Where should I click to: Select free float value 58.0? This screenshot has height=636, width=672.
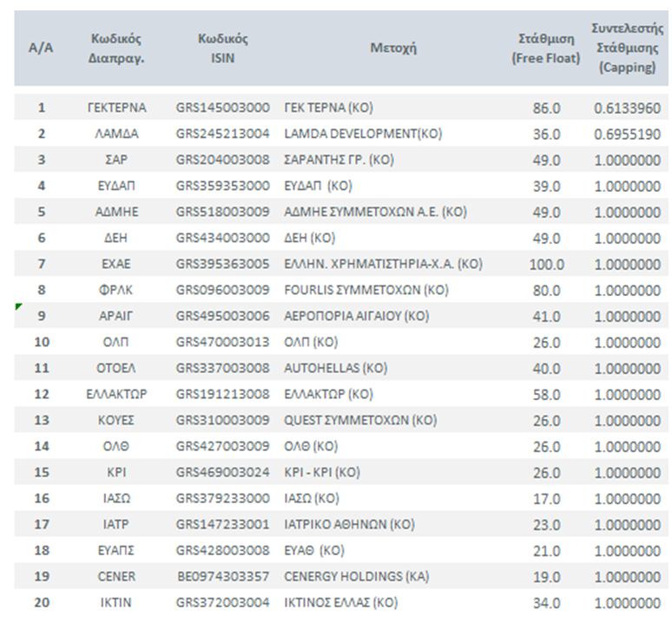coord(546,395)
